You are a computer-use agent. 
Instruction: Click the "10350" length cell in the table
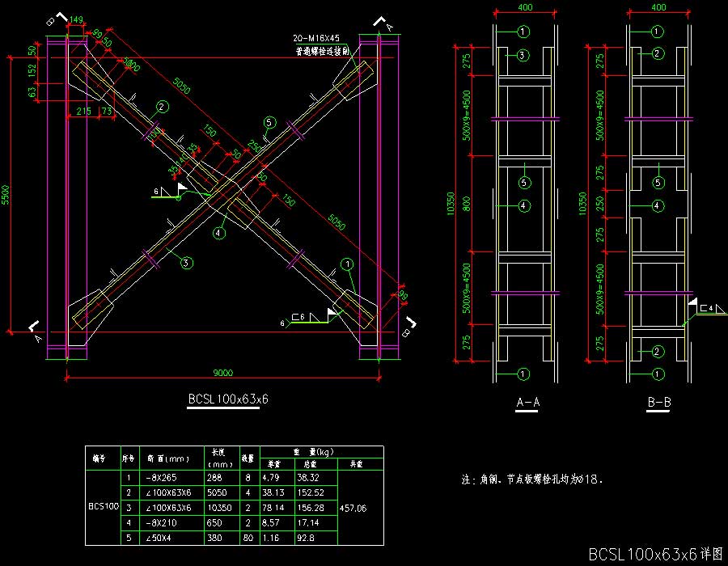pos(219,508)
